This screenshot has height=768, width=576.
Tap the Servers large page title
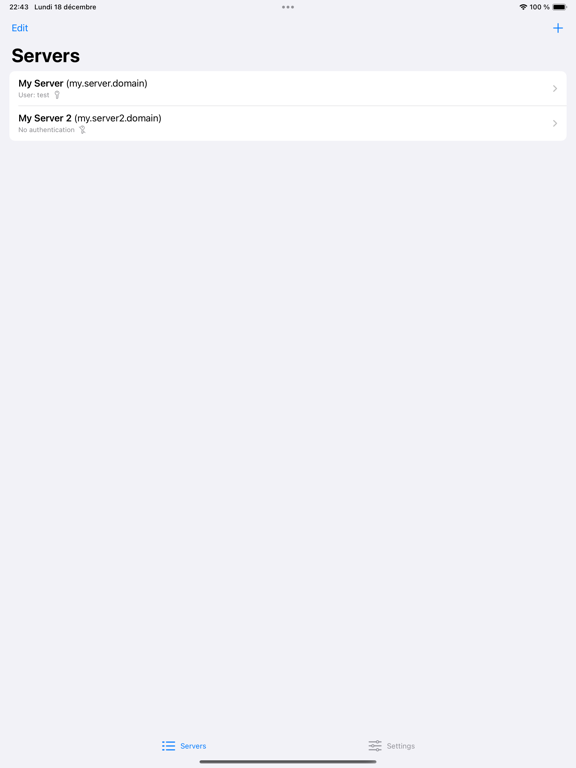click(x=46, y=56)
